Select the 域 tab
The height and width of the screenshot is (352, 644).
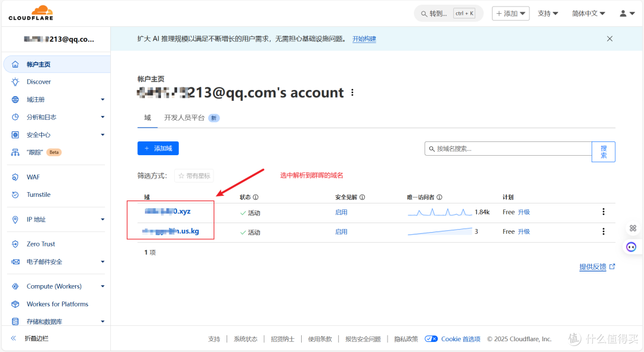click(x=147, y=118)
